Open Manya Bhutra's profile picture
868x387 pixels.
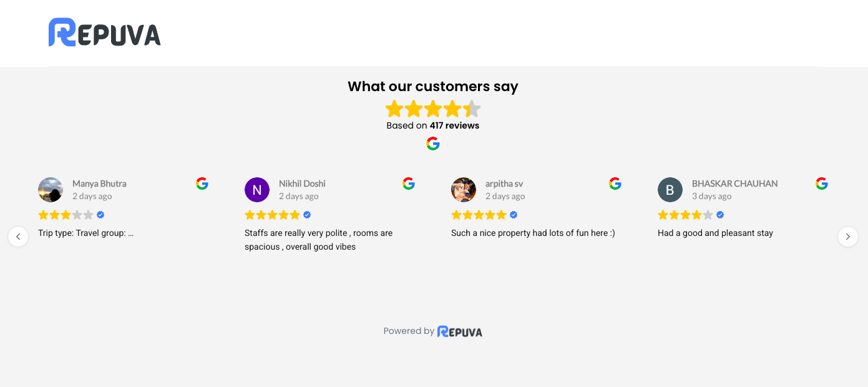click(51, 190)
